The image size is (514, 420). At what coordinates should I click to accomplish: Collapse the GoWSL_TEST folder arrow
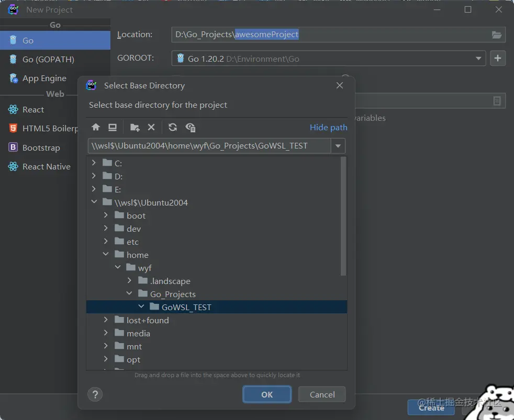(x=141, y=307)
